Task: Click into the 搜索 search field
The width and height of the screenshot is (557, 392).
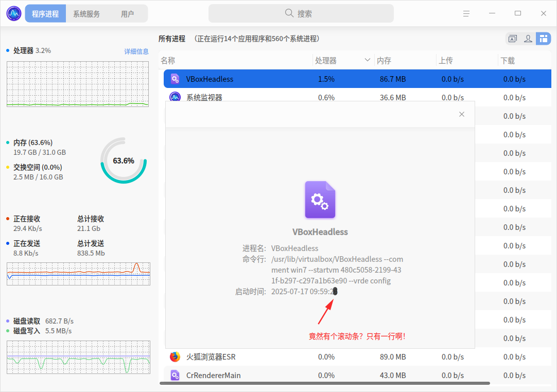Action: (x=301, y=13)
